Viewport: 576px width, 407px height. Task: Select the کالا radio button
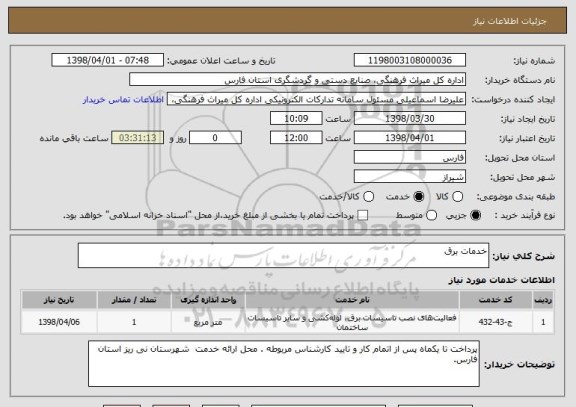click(457, 197)
